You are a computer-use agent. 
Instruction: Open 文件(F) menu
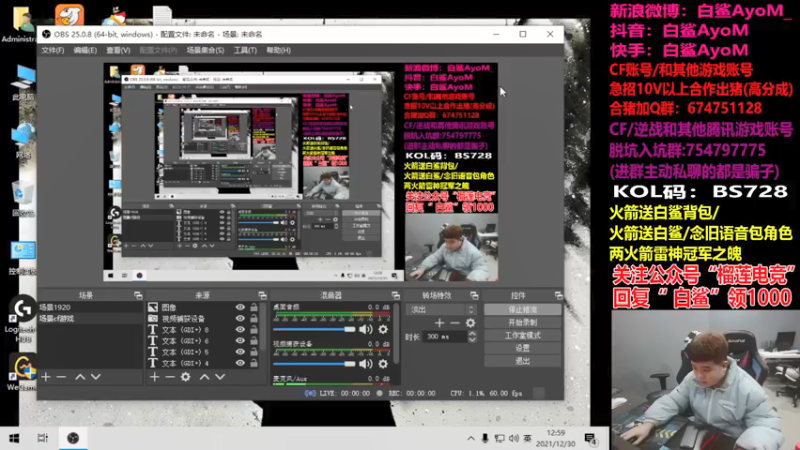coord(53,50)
